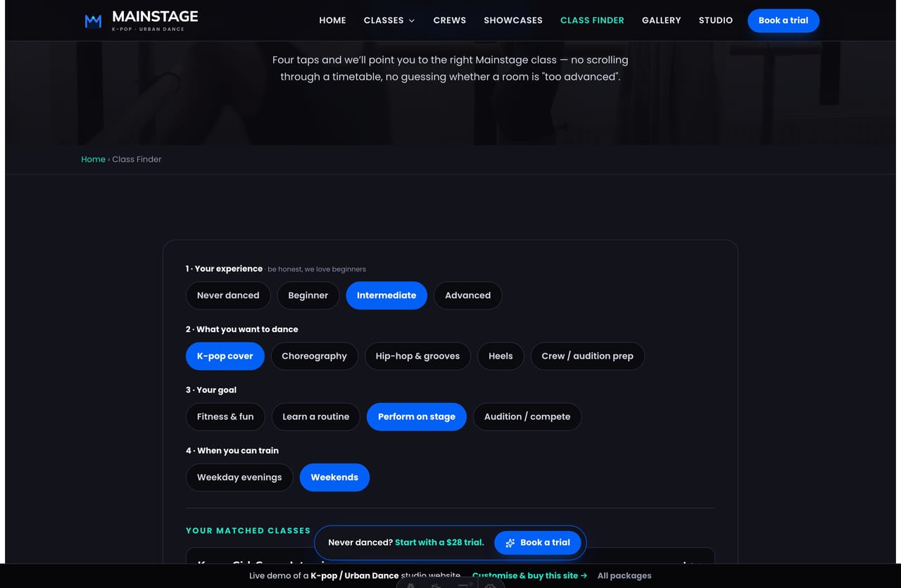Click the sparkle icon on Book a trial

click(510, 543)
